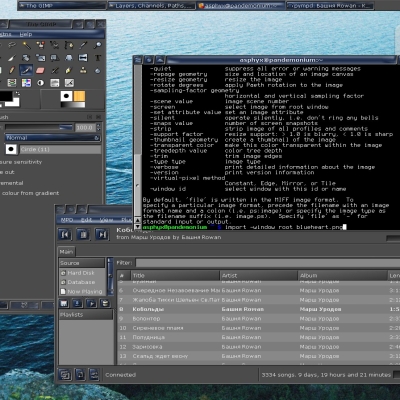Viewport: 400px width, 400px height.
Task: Pick the Clone stamp tool
Action: click(83, 70)
